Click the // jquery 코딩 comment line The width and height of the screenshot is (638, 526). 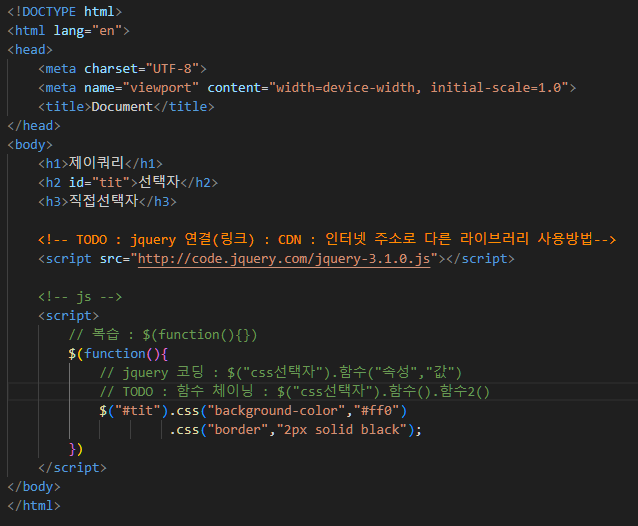click(281, 373)
